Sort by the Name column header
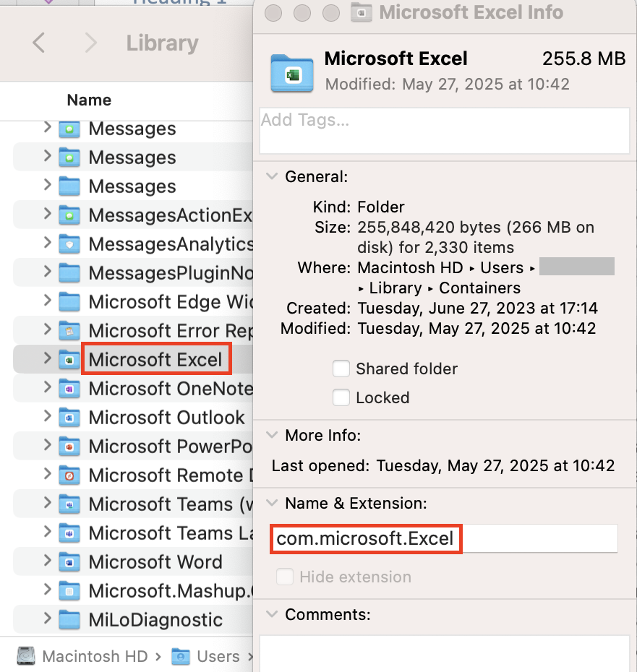 pyautogui.click(x=89, y=100)
